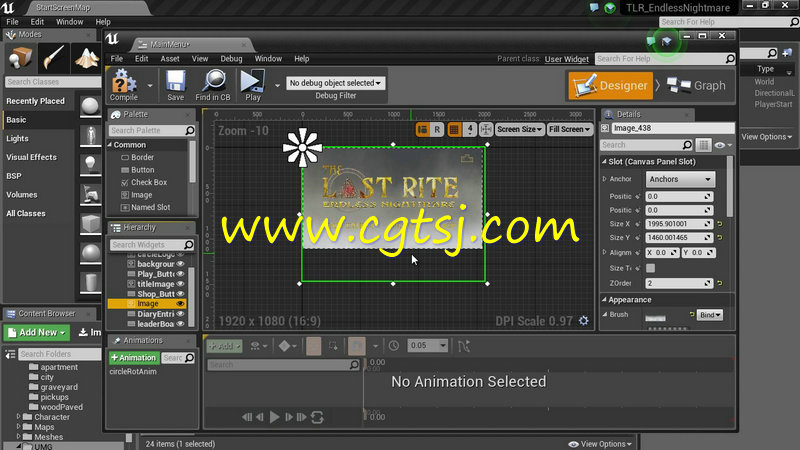This screenshot has width=800, height=450.
Task: Toggle visibility of Play_Butt widget
Action: coord(180,274)
